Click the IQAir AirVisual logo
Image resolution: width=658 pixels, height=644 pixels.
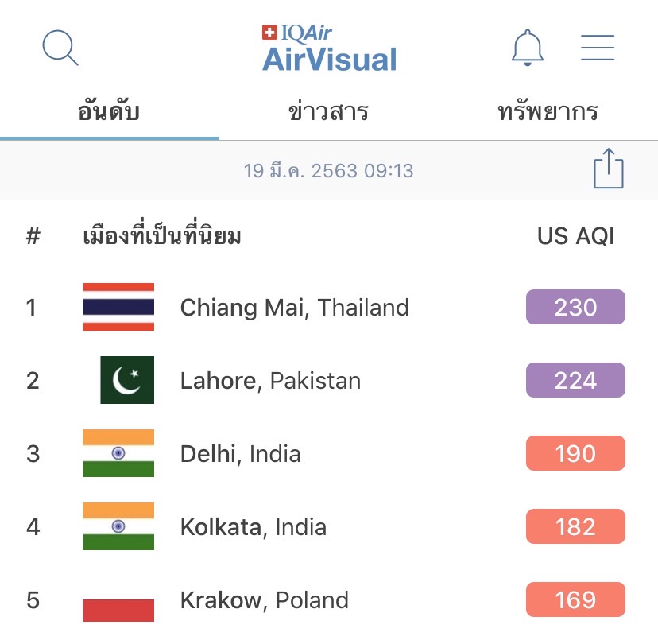coord(330,48)
